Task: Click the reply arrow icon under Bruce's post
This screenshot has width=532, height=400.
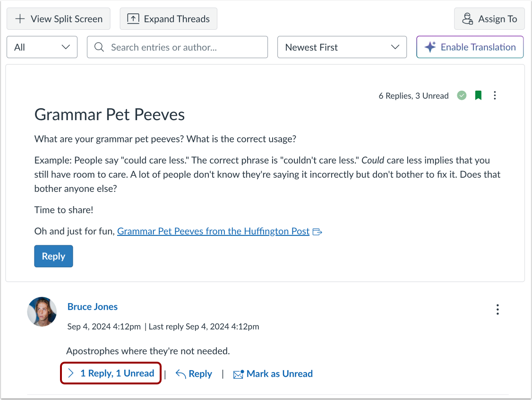Action: point(180,374)
